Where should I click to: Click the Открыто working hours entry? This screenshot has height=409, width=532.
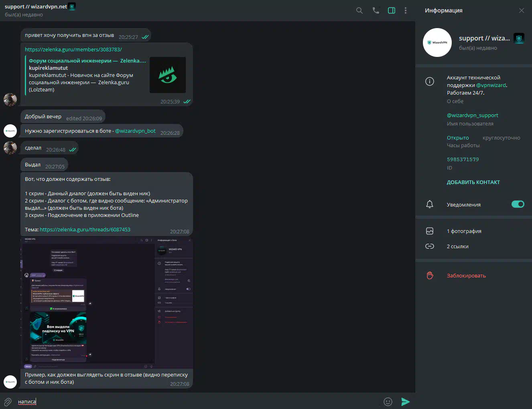(458, 138)
